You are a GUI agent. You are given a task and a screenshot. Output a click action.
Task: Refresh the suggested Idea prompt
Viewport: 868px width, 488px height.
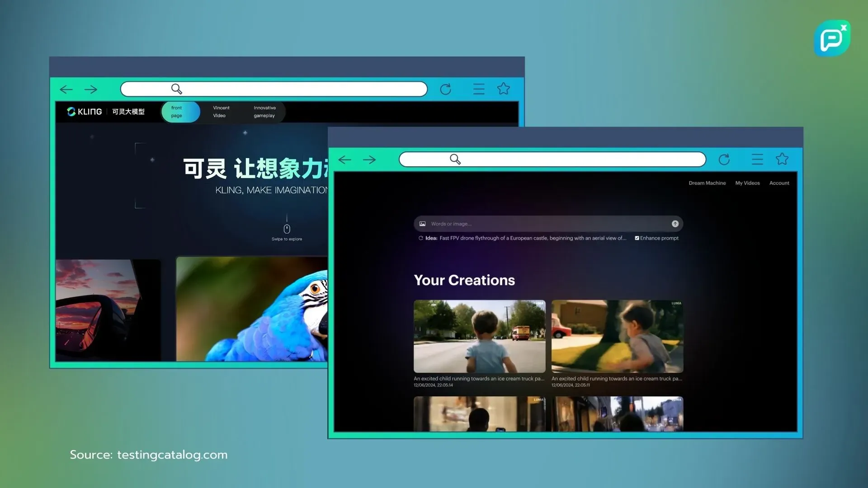click(420, 238)
